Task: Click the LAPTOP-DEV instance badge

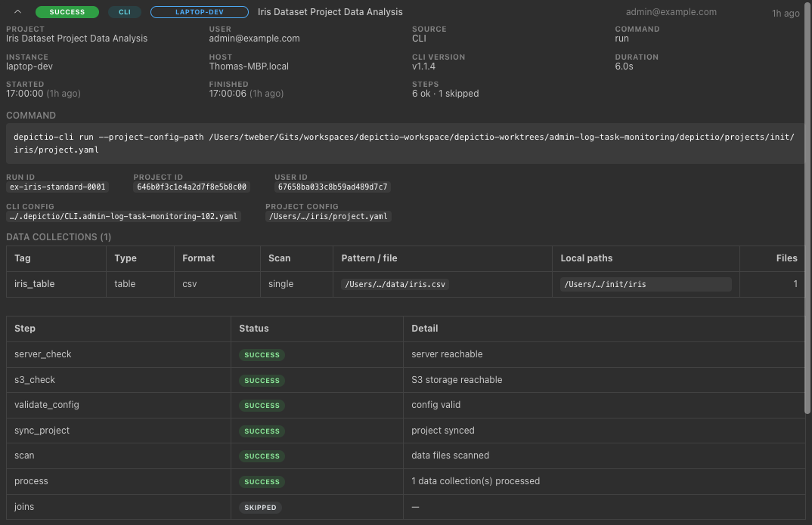Action: point(200,12)
